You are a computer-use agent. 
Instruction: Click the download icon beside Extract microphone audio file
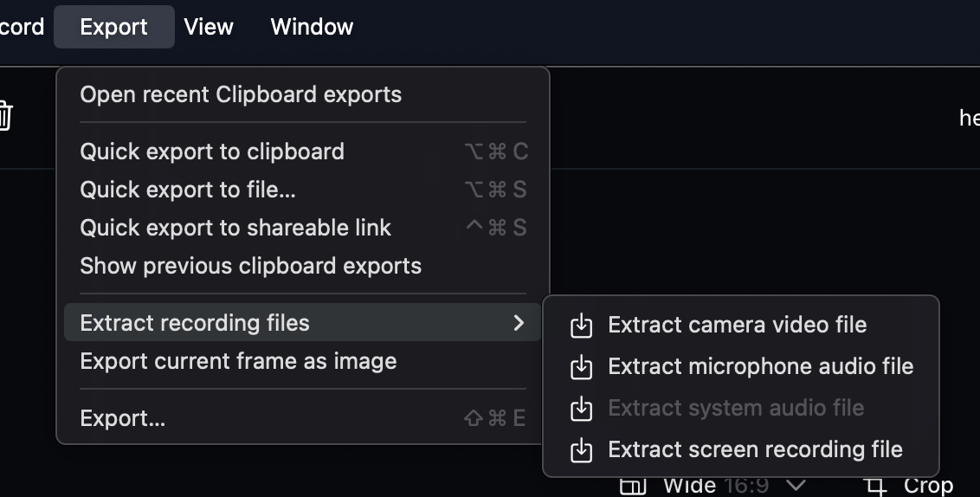click(582, 367)
